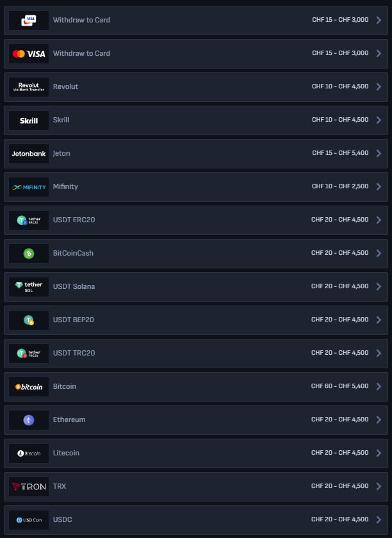Open Bitcoin row chevron arrow
This screenshot has width=392, height=538.
coord(379,386)
